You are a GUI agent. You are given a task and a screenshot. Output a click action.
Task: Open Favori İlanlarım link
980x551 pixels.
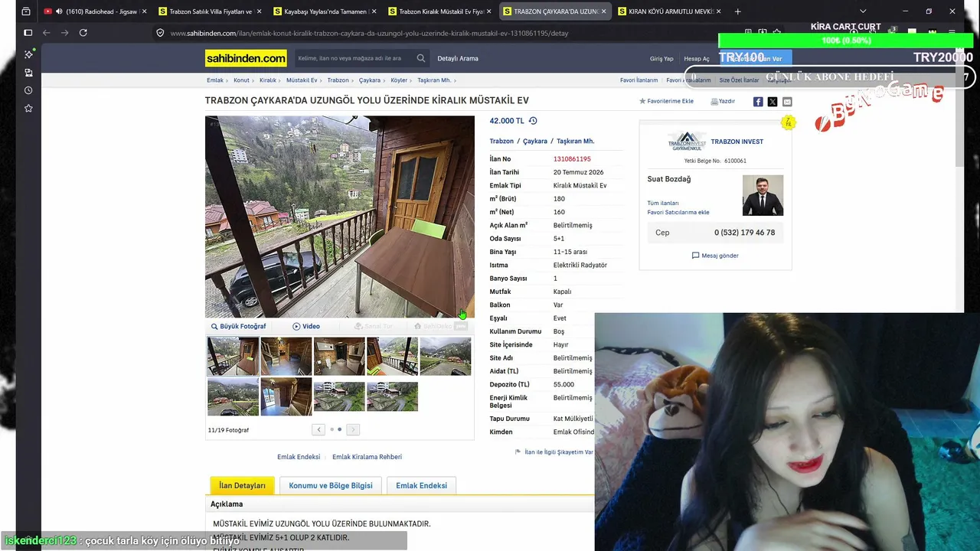[639, 80]
